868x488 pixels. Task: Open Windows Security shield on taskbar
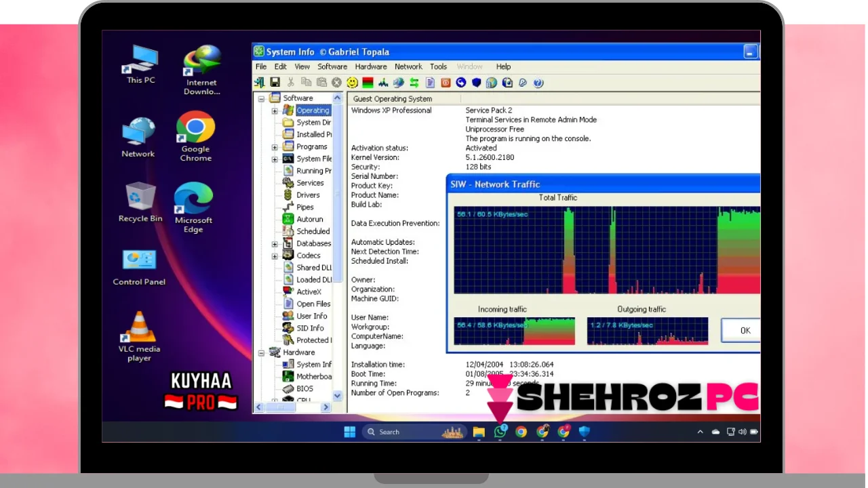(585, 432)
